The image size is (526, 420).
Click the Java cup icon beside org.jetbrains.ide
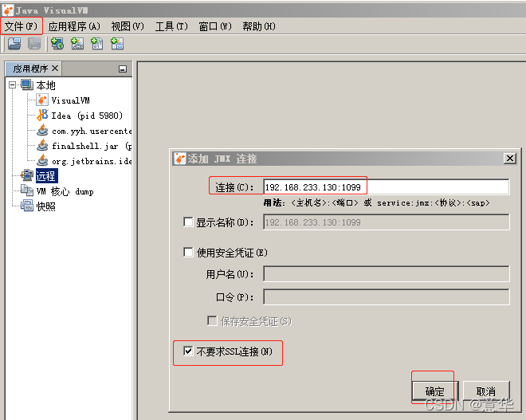pos(42,160)
